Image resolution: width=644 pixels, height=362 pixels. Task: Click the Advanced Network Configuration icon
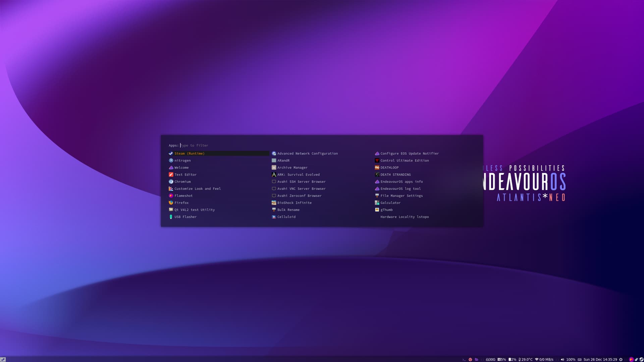coord(274,154)
